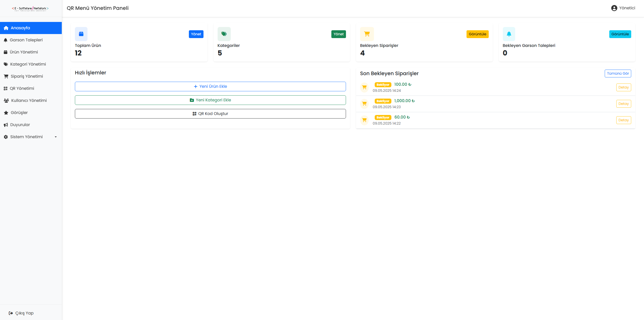This screenshot has height=320, width=644.
Task: Click Yeni Ürün Ekle button
Action: (x=210, y=86)
